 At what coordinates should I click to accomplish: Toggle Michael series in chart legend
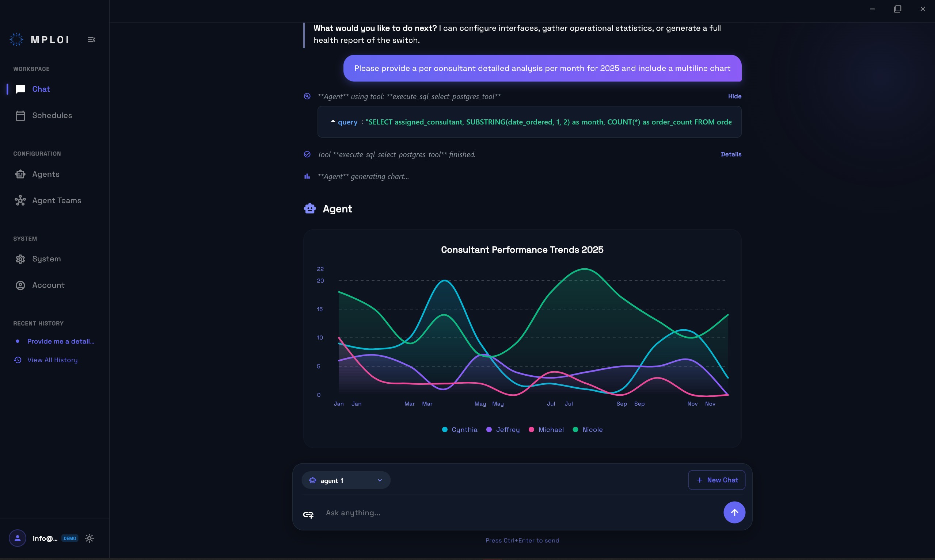pyautogui.click(x=551, y=429)
